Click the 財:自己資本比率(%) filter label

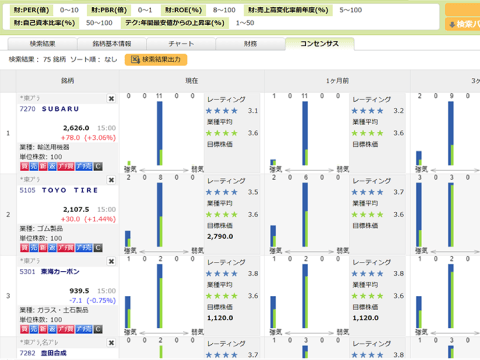click(44, 23)
